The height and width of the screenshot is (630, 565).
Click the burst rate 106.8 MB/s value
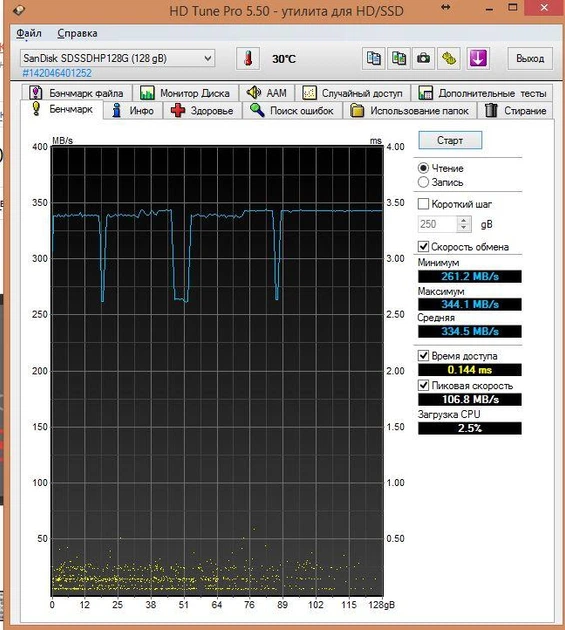(x=470, y=399)
